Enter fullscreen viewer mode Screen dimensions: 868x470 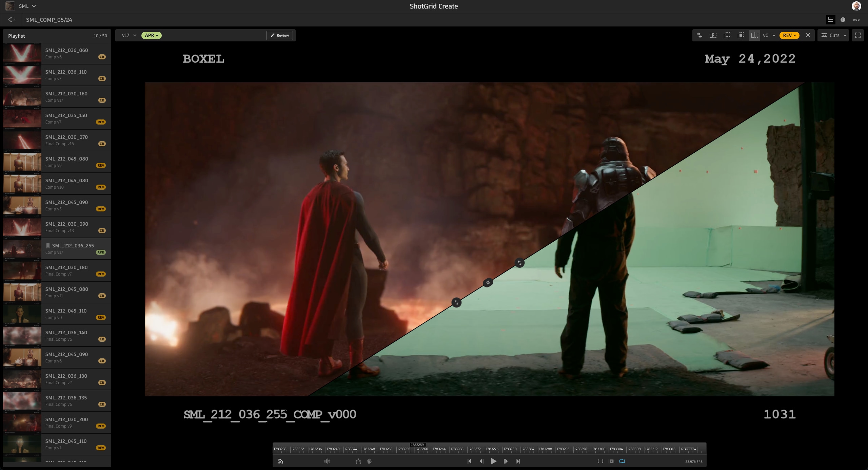[x=858, y=35]
